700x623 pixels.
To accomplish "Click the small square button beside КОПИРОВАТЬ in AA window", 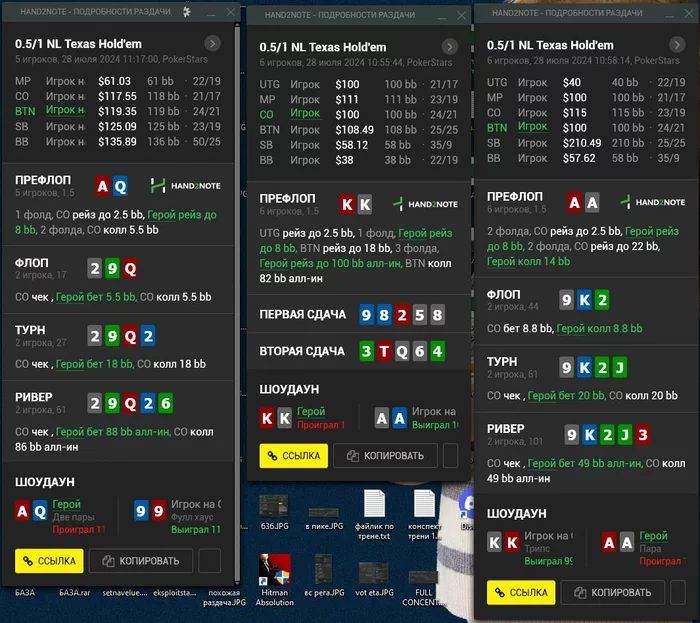I will 678,593.
